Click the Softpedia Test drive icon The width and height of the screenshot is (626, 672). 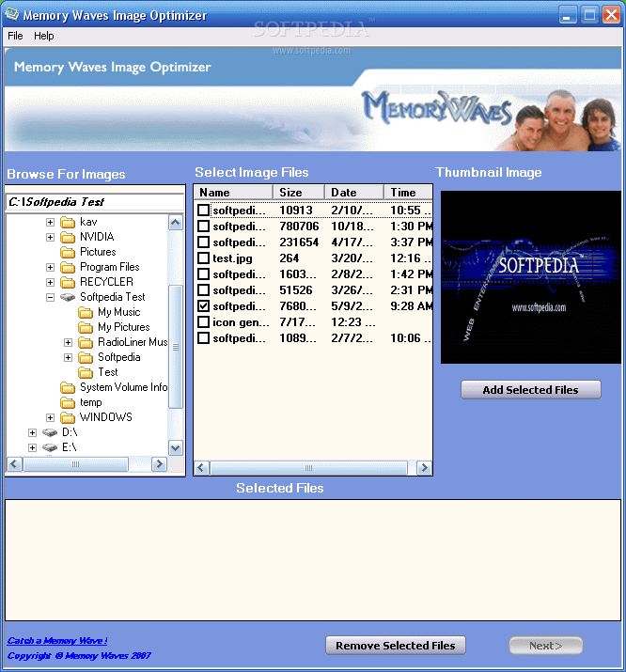(x=68, y=297)
